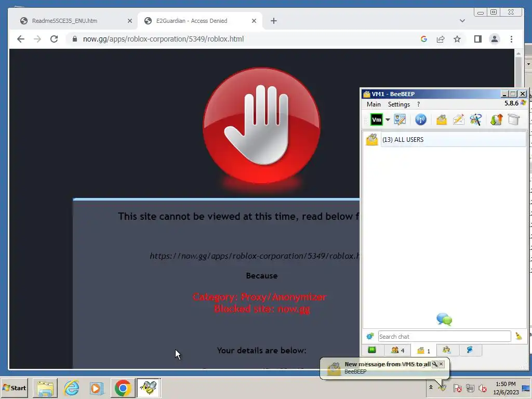Click the wrench icon on the notification popup
The width and height of the screenshot is (532, 399).
point(435,364)
